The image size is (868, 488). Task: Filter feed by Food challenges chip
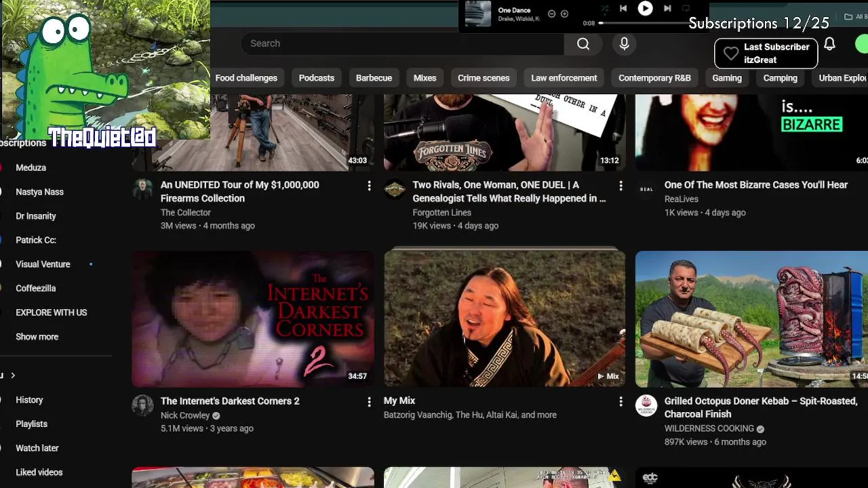click(246, 78)
